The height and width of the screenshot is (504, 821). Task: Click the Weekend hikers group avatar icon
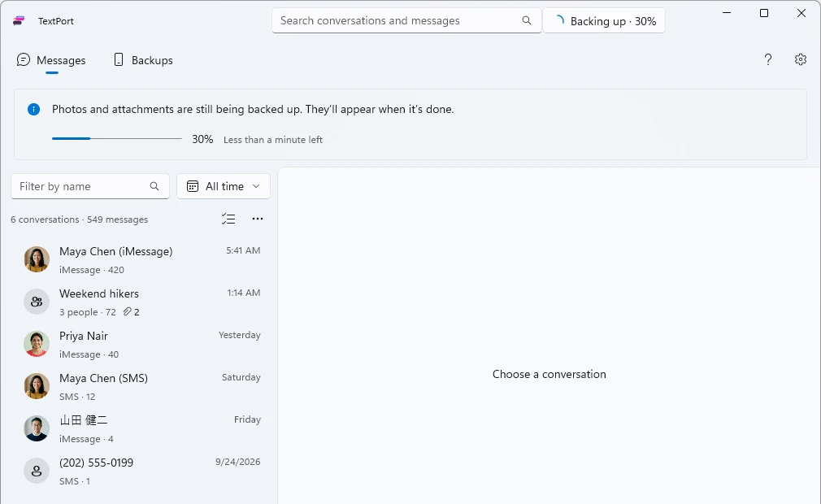[x=37, y=302]
